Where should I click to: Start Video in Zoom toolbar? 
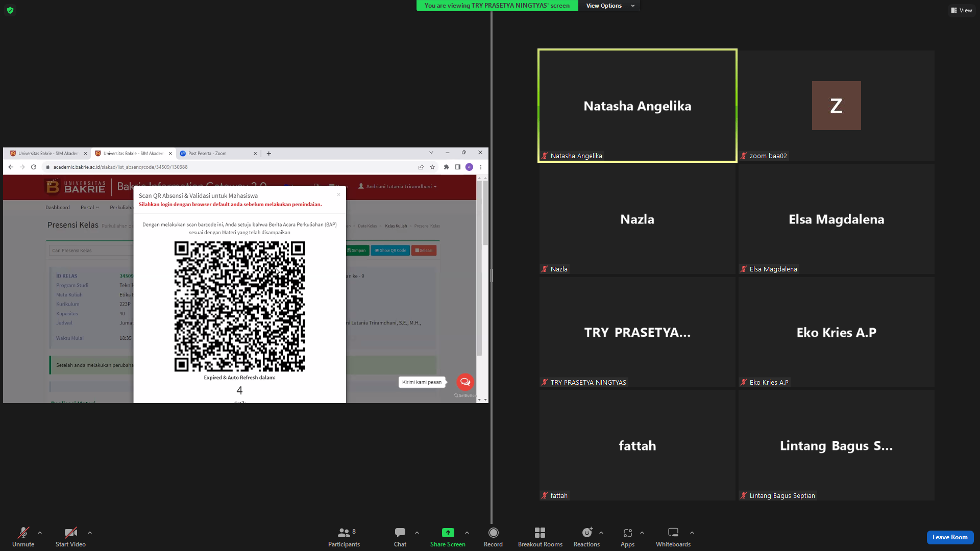(70, 537)
